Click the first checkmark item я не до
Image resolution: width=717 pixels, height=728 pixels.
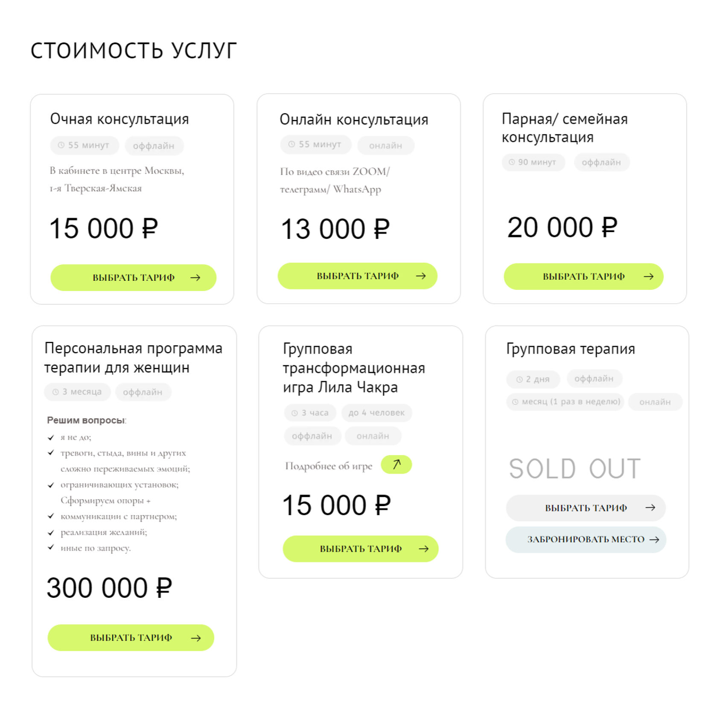[76, 437]
